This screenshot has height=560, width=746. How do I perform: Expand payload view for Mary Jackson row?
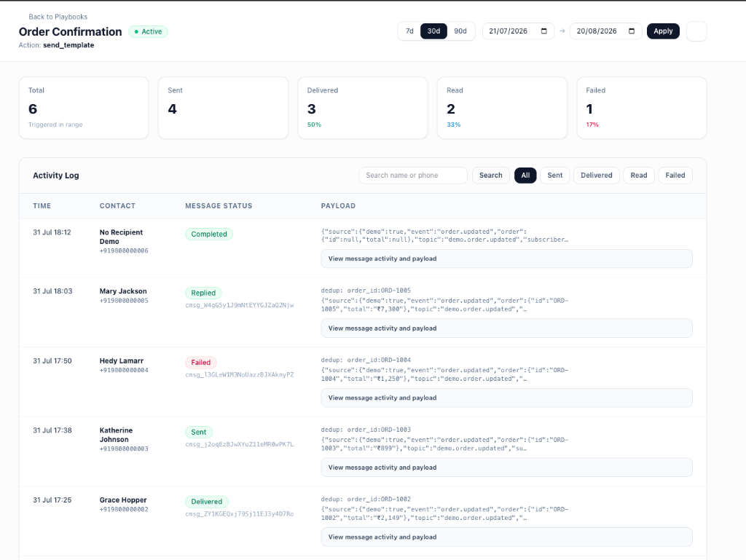(x=507, y=328)
